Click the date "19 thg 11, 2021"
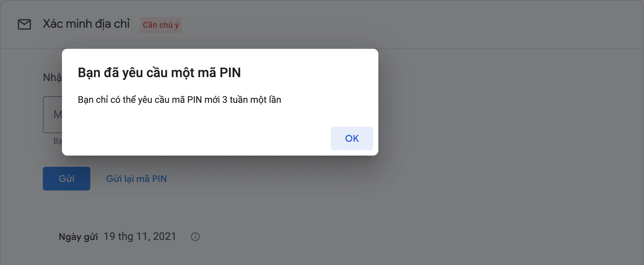The height and width of the screenshot is (265, 644). coord(140,237)
